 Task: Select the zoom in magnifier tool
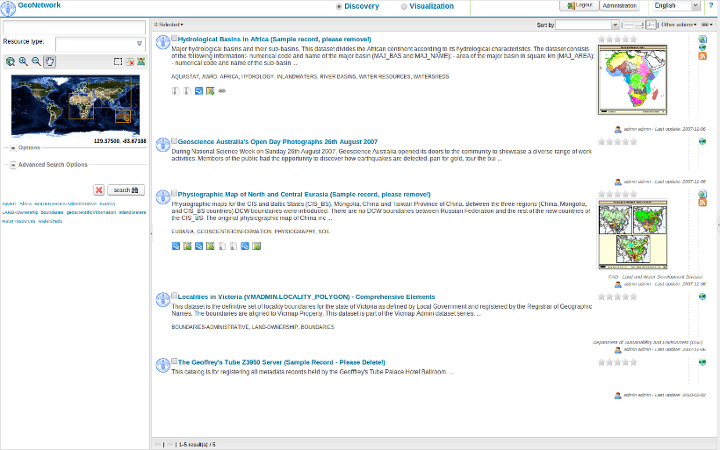[23, 61]
